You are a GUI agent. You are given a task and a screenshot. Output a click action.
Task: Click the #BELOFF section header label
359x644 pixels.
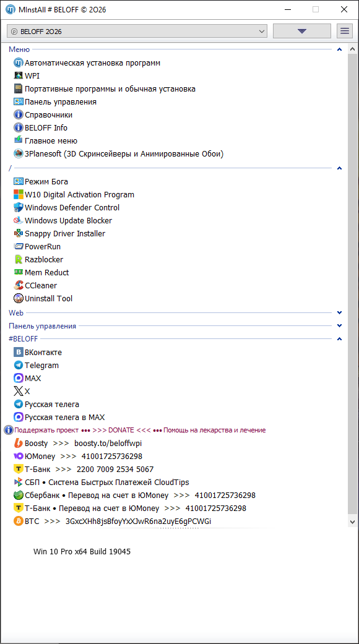23,339
